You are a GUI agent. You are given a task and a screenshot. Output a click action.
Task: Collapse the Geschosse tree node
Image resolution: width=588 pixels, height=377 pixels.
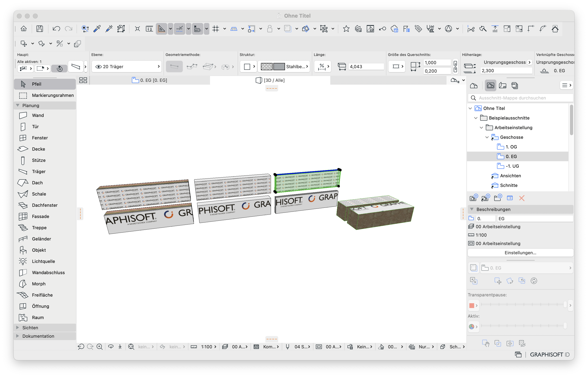[x=487, y=137]
